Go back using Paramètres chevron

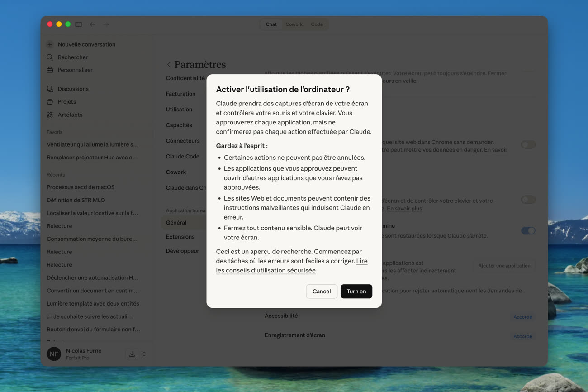pos(169,65)
